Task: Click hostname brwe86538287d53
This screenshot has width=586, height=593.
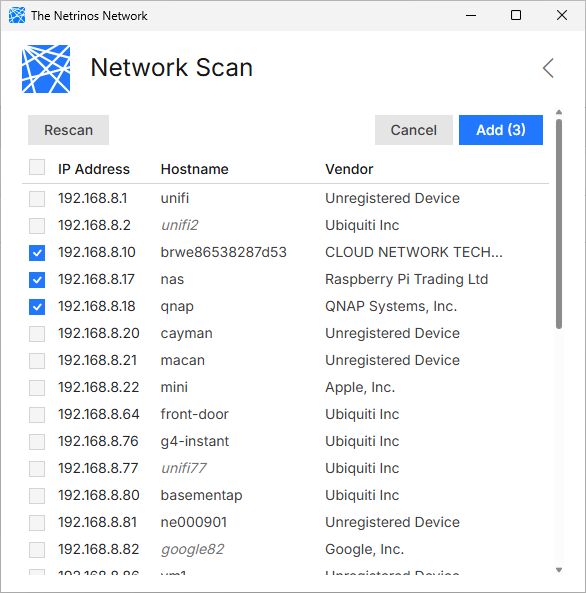Action: pyautogui.click(x=224, y=252)
